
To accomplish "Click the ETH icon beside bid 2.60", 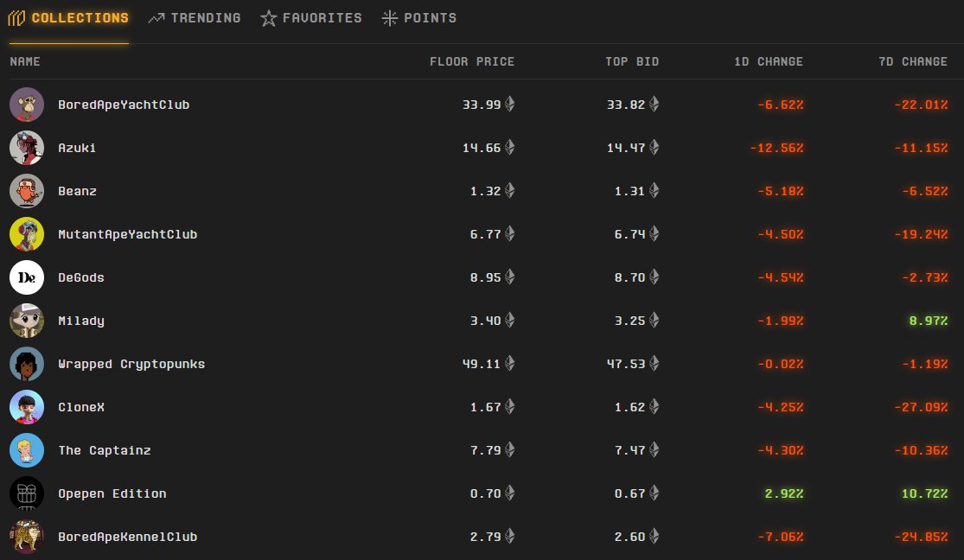I will (654, 536).
